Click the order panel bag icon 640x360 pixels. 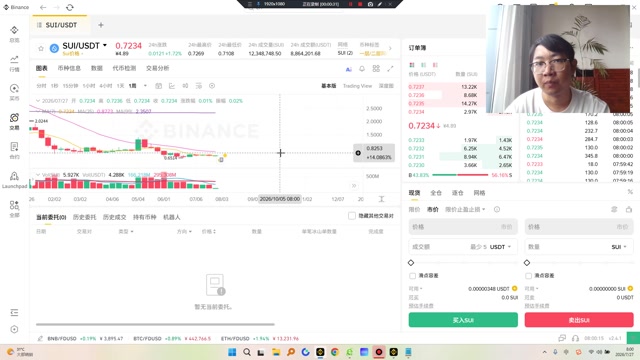pyautogui.click(x=629, y=209)
